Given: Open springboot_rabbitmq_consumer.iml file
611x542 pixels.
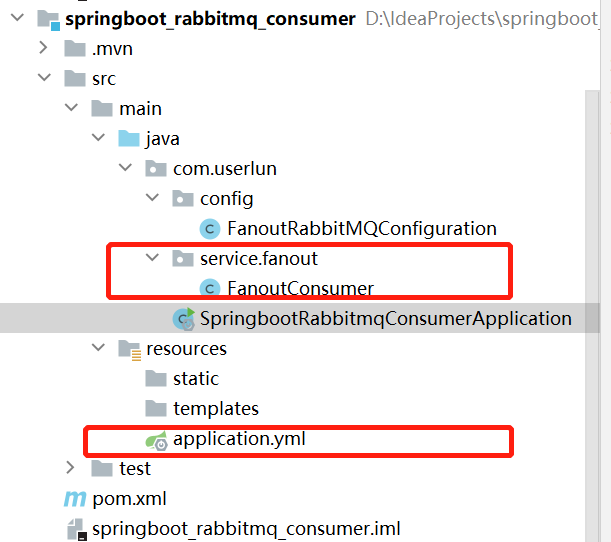Looking at the screenshot, I should click(246, 530).
